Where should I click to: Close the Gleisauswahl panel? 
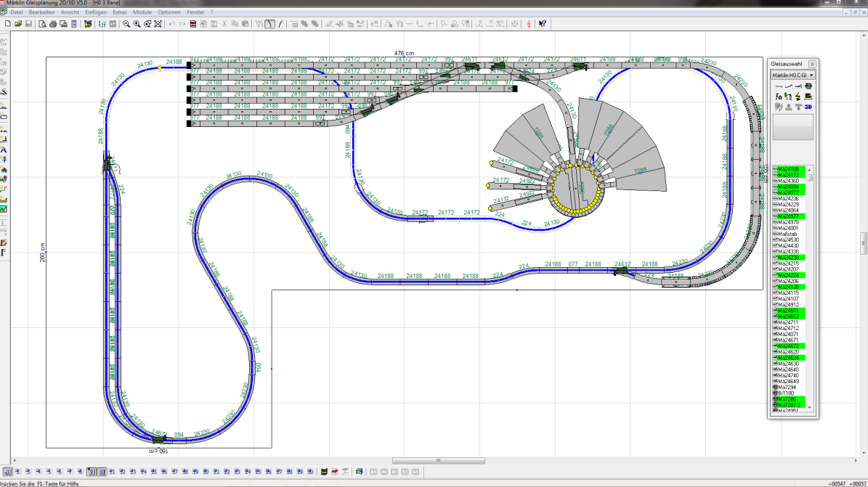[812, 64]
